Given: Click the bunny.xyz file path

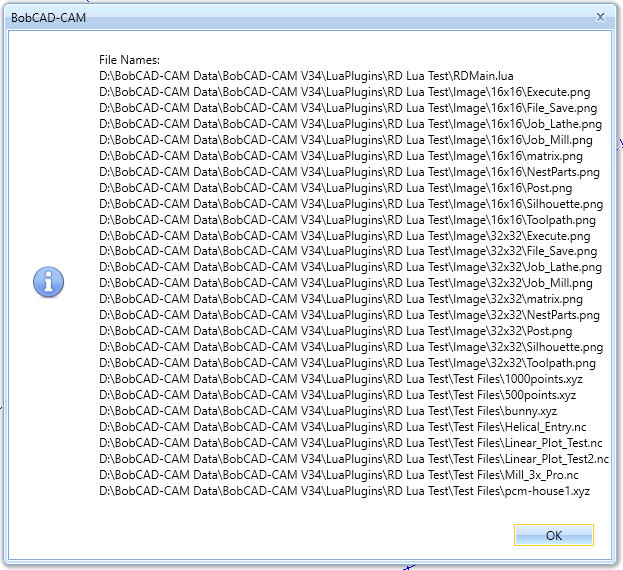Looking at the screenshot, I should click(328, 411).
